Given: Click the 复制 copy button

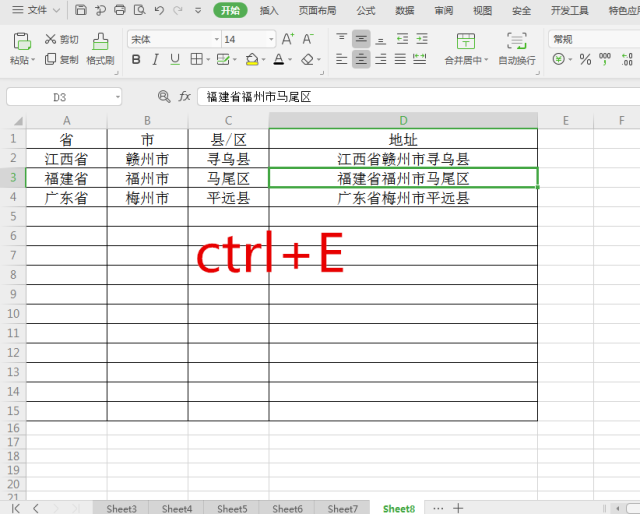Looking at the screenshot, I should 61,59.
